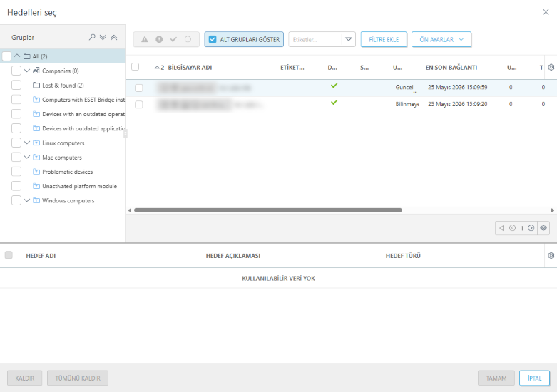Click the Companies building icon
This screenshot has height=392, width=557.
(36, 71)
